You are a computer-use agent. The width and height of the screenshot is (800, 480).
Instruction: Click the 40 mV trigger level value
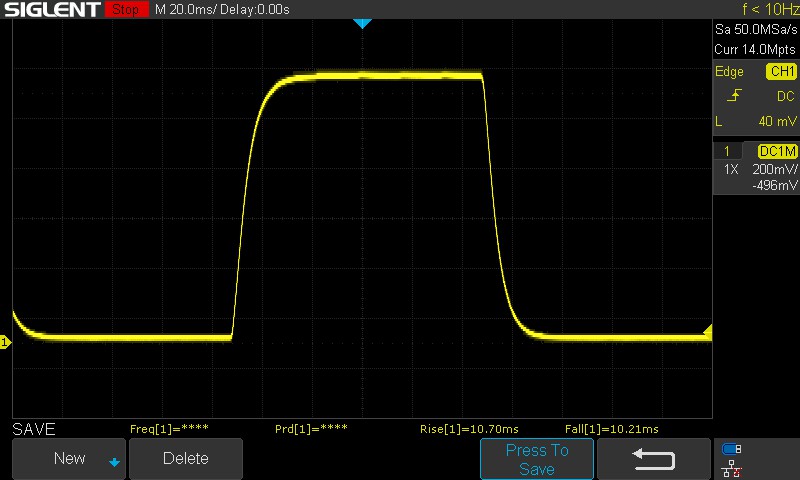click(778, 121)
